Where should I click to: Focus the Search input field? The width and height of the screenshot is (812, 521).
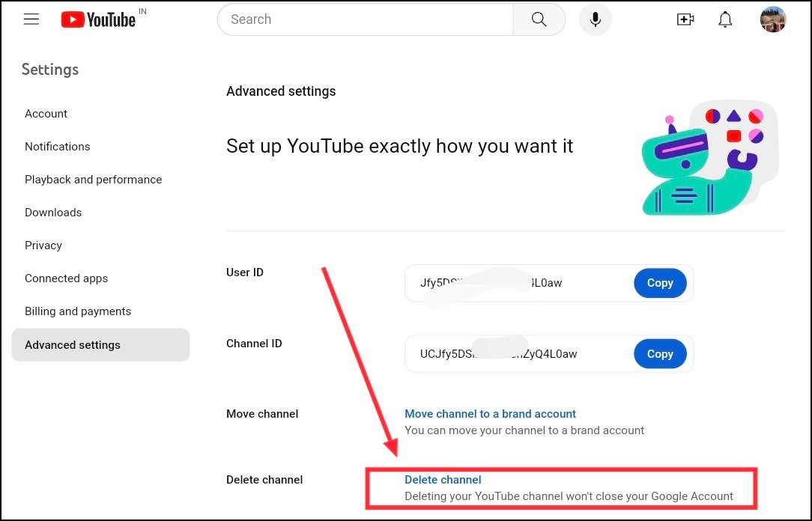click(x=366, y=19)
